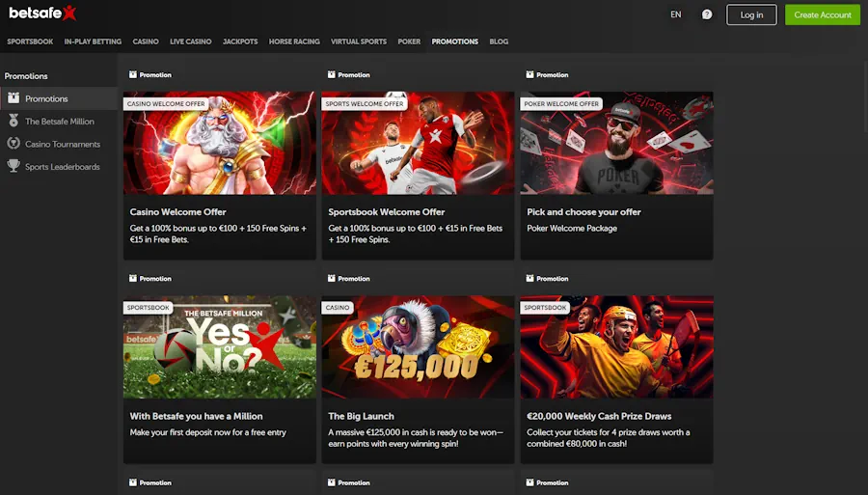Click 'Make your first deposit now' text

207,432
